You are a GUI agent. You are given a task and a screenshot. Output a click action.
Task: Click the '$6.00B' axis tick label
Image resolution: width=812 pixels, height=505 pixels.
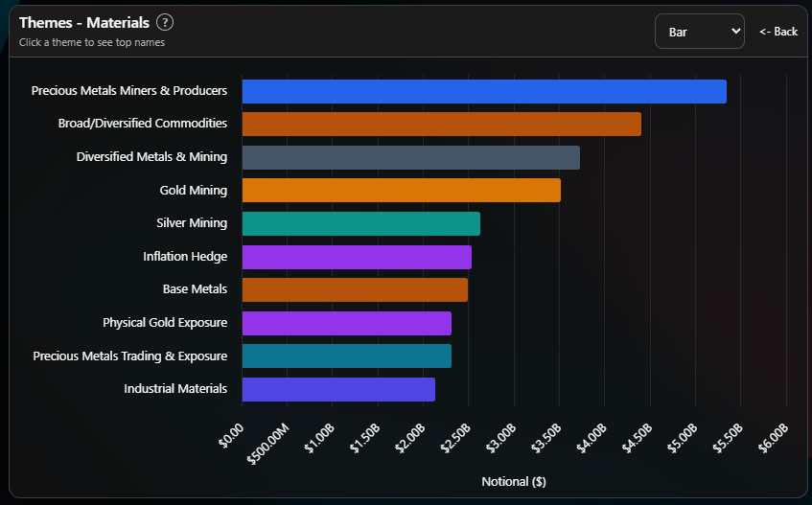coord(773,438)
